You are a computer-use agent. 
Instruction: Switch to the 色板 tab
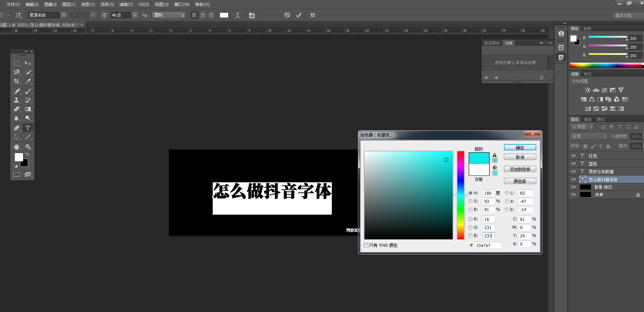click(x=587, y=29)
